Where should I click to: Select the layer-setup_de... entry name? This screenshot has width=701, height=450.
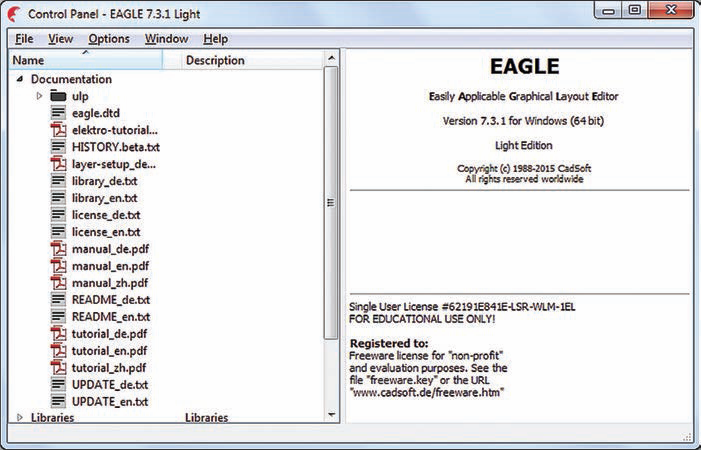[x=114, y=164]
